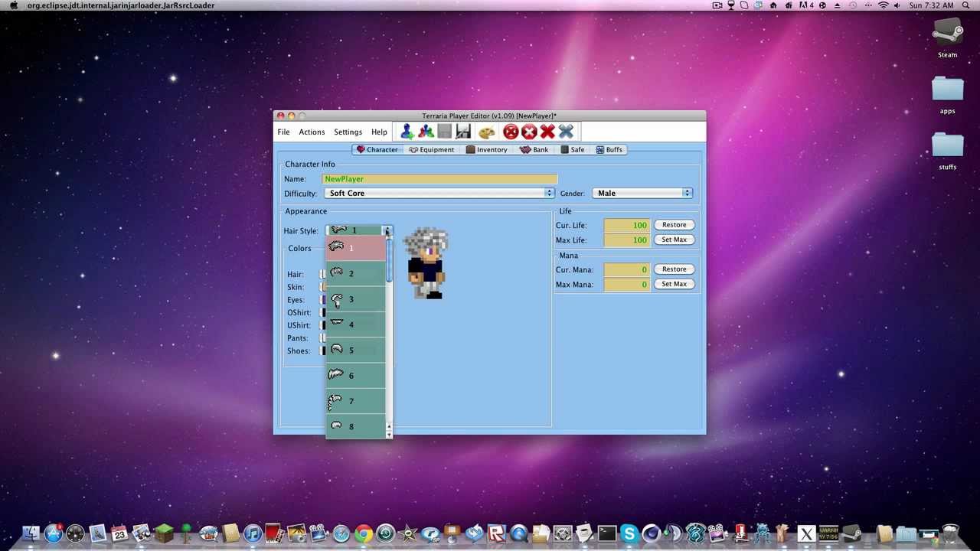Click the hair list scroll down arrow
980x551 pixels.
(x=389, y=435)
